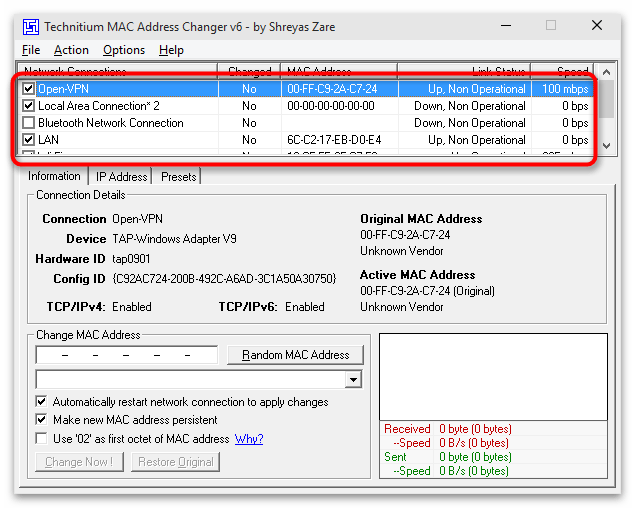Click the MAC Address column header
This screenshot has width=635, height=508.
tap(339, 71)
